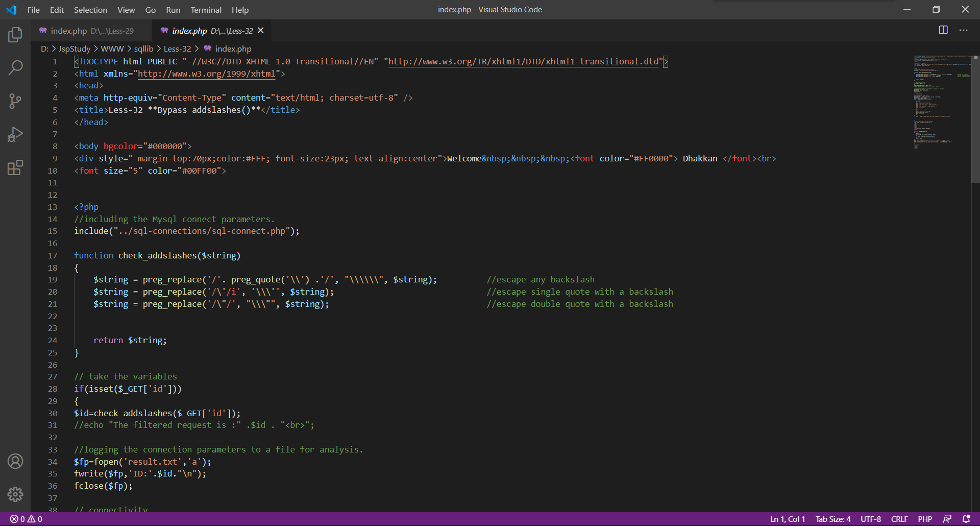This screenshot has width=980, height=526.
Task: Open the Manage gear menu
Action: click(15, 494)
